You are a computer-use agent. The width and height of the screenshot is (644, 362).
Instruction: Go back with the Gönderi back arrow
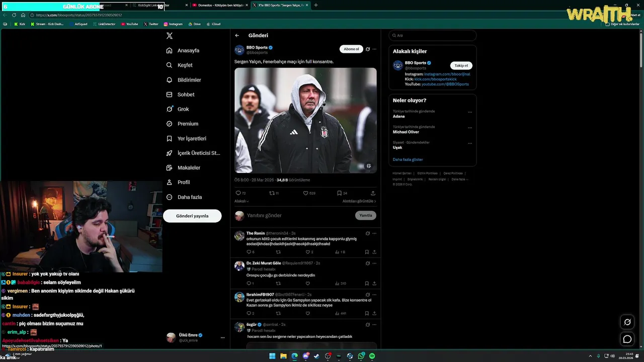[237, 36]
